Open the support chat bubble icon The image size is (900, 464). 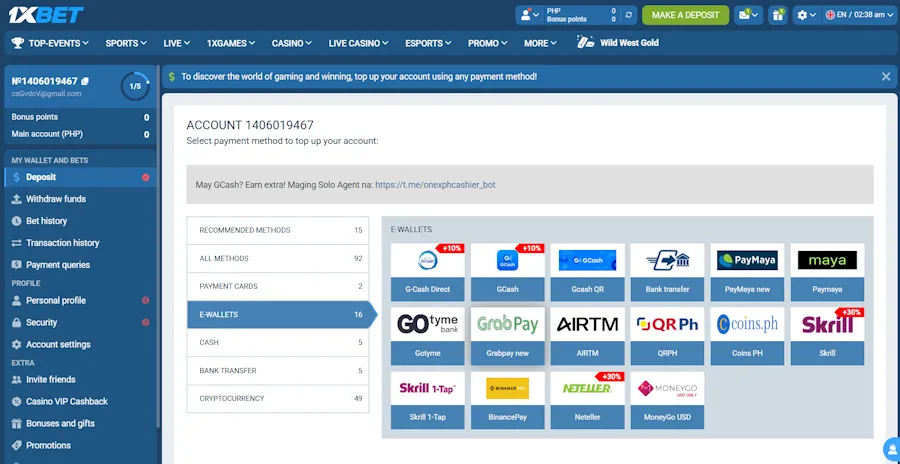pos(892,451)
